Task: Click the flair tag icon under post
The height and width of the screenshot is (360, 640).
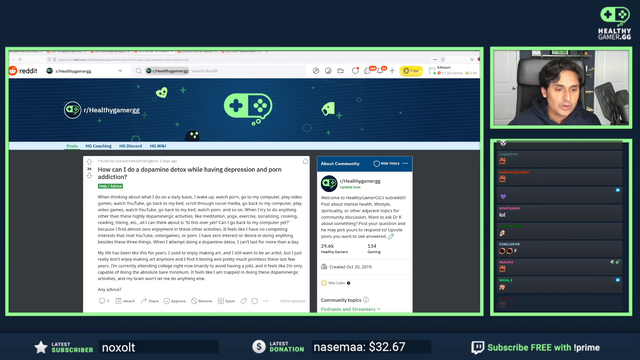Action: pyautogui.click(x=244, y=301)
